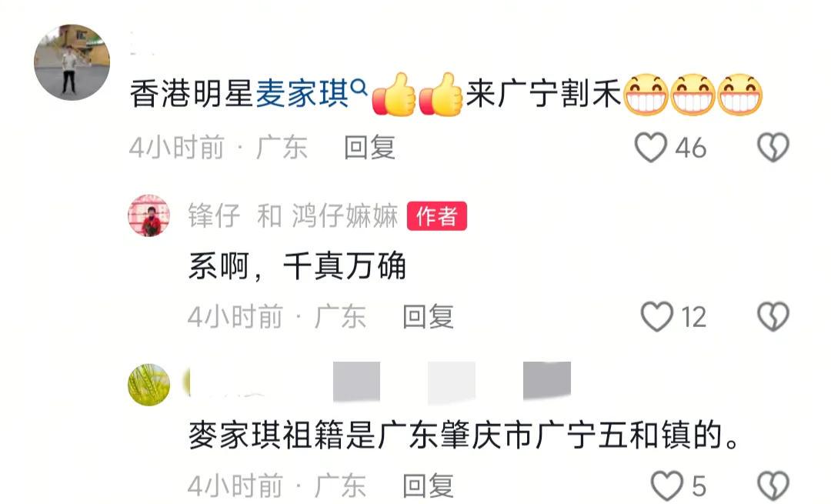
Task: Like the comment about 麥家琪祖籍
Action: 666,486
